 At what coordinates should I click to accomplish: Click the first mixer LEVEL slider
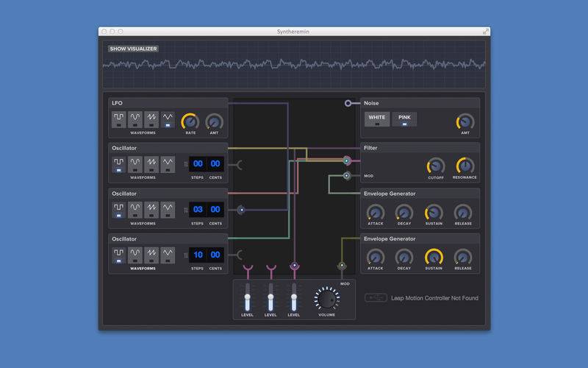248,298
